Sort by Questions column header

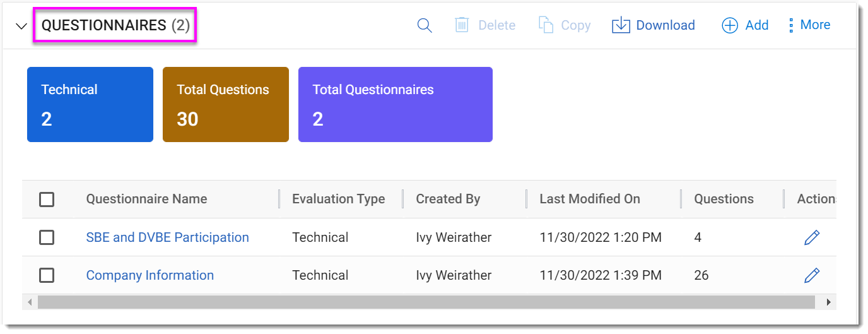click(x=724, y=199)
